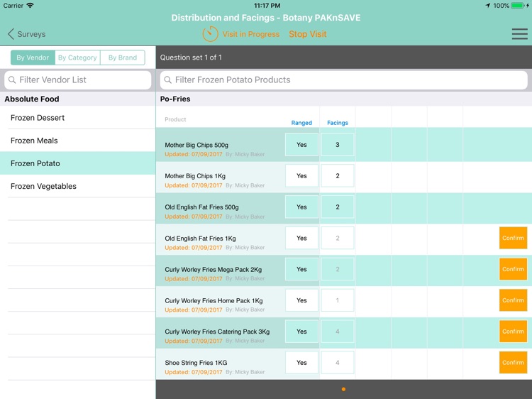Tap the location arrow in status bar
The image size is (532, 399).
pyautogui.click(x=487, y=6)
